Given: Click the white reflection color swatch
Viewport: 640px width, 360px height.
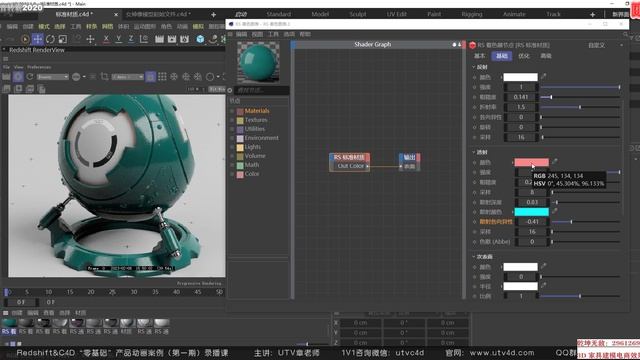Looking at the screenshot, I should tap(520, 77).
